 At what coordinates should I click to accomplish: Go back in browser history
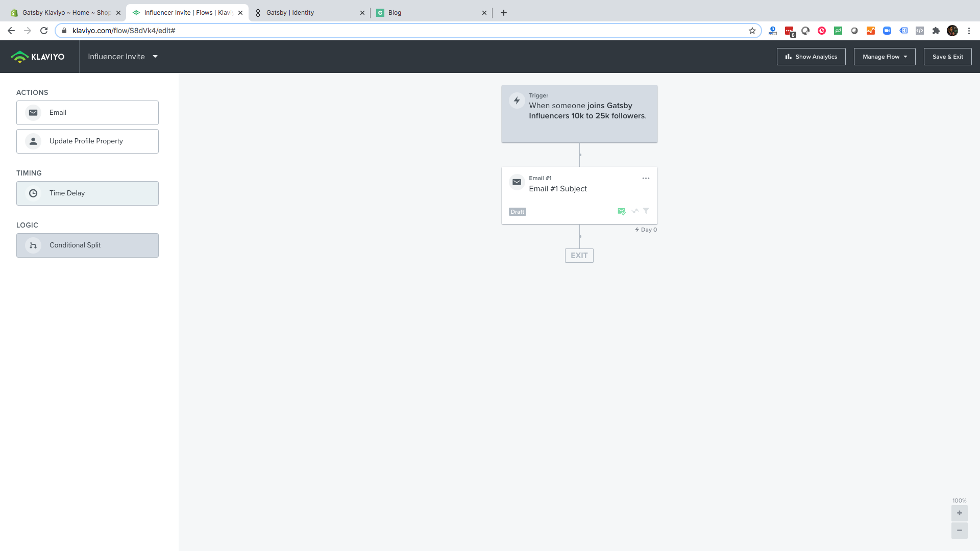click(11, 31)
